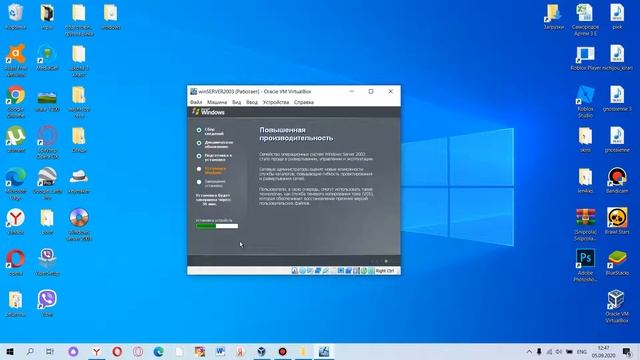Click the Right Ctrl host key indicator

click(385, 271)
